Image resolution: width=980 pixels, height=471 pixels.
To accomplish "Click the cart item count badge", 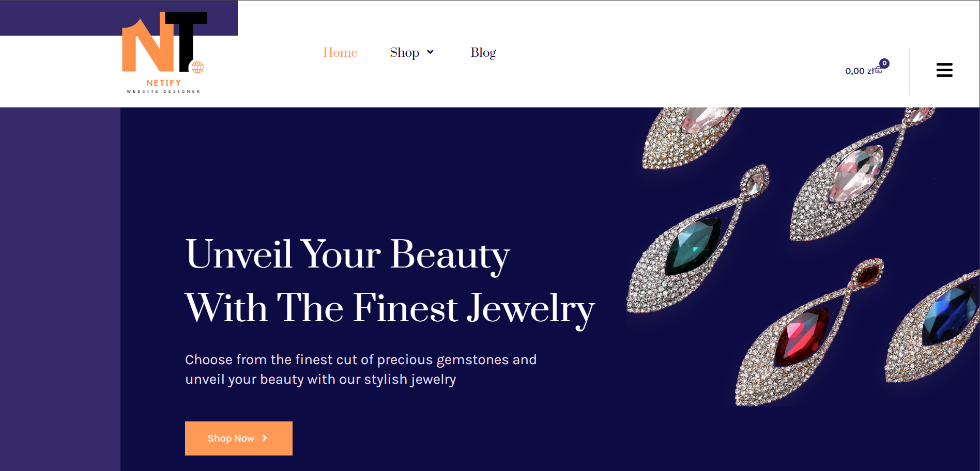I will (x=884, y=63).
